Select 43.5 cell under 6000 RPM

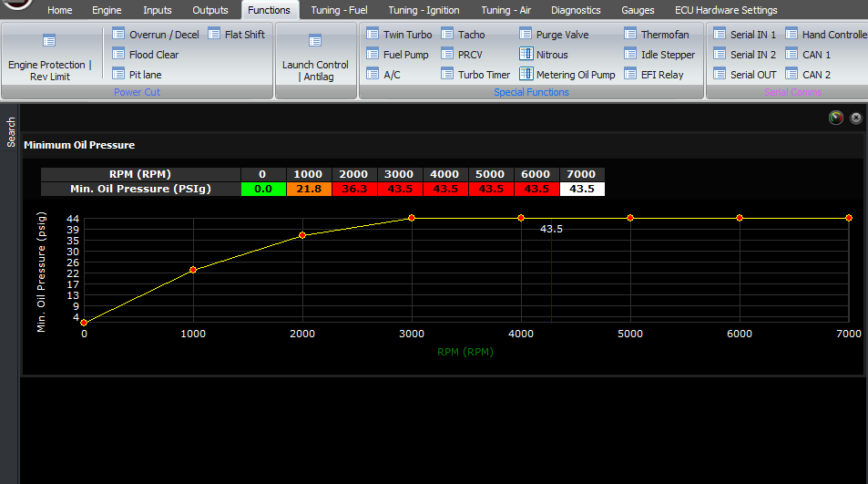(x=536, y=189)
